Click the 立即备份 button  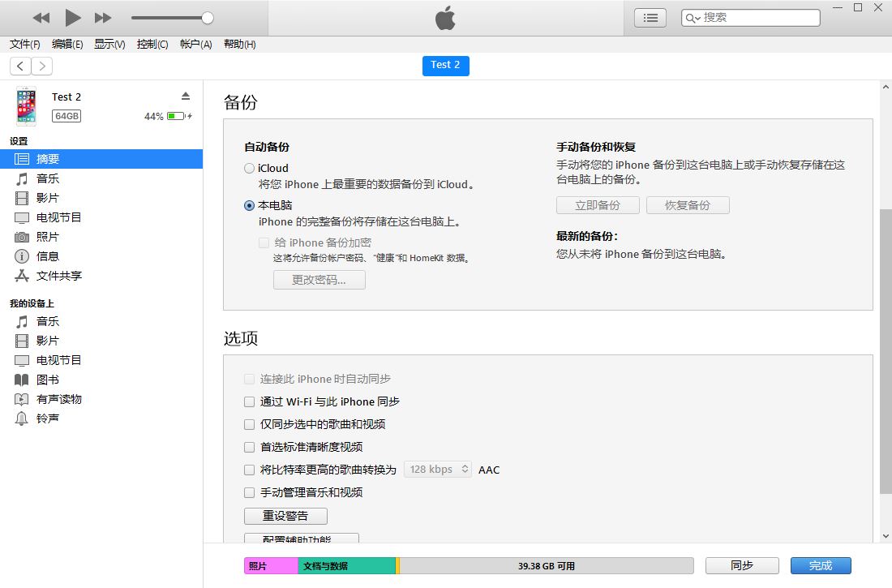[x=598, y=205]
